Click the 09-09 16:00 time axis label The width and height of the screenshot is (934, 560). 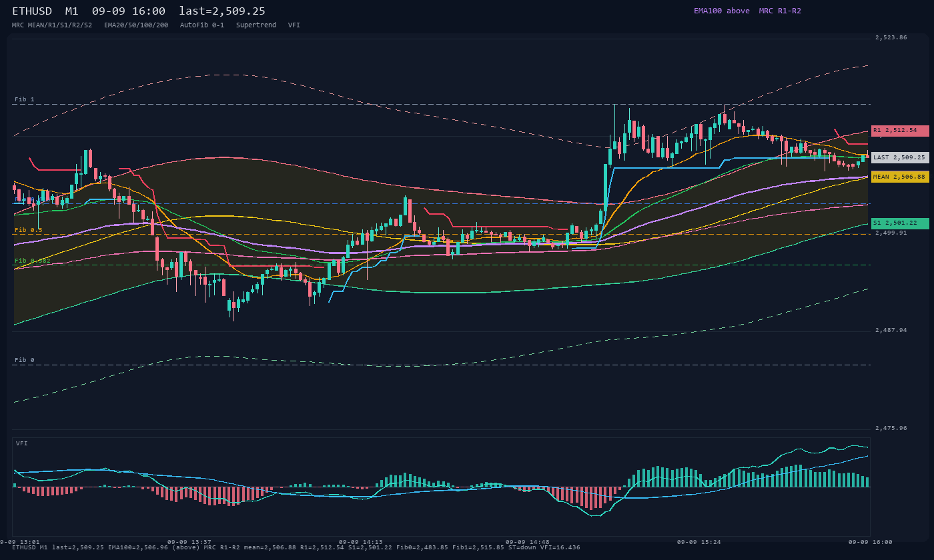(870, 542)
